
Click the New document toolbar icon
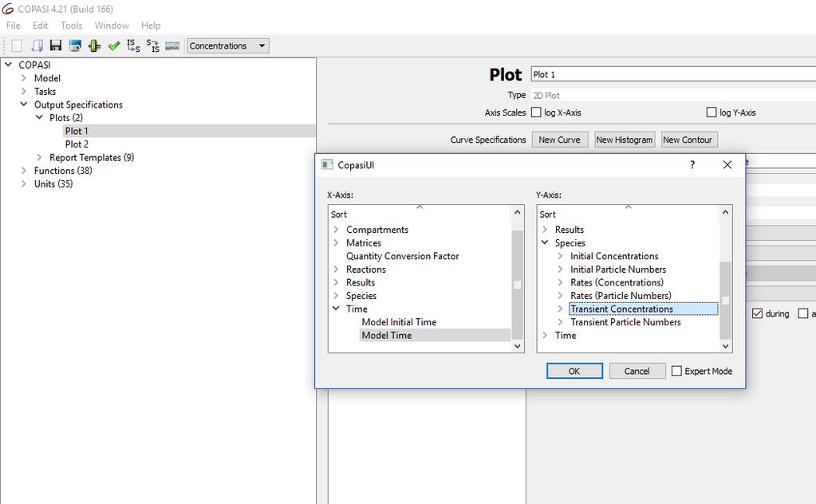click(x=17, y=45)
